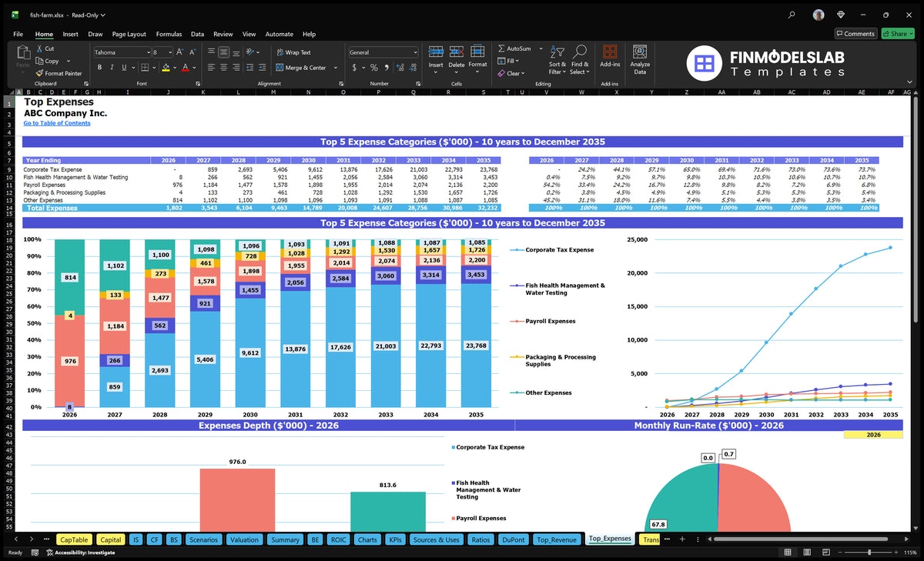Adjust the zoom slider in status bar
The height and width of the screenshot is (561, 924).
point(869,553)
